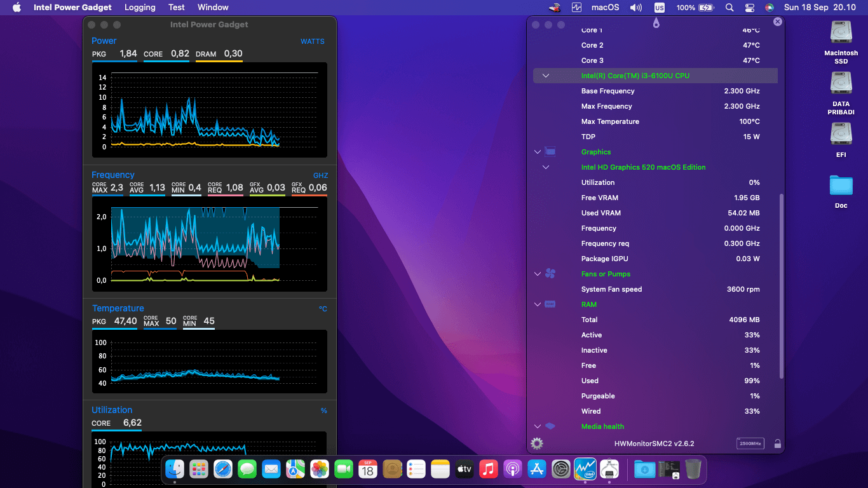Click the wireless adapter menu bar icon
868x488 pixels.
555,8
